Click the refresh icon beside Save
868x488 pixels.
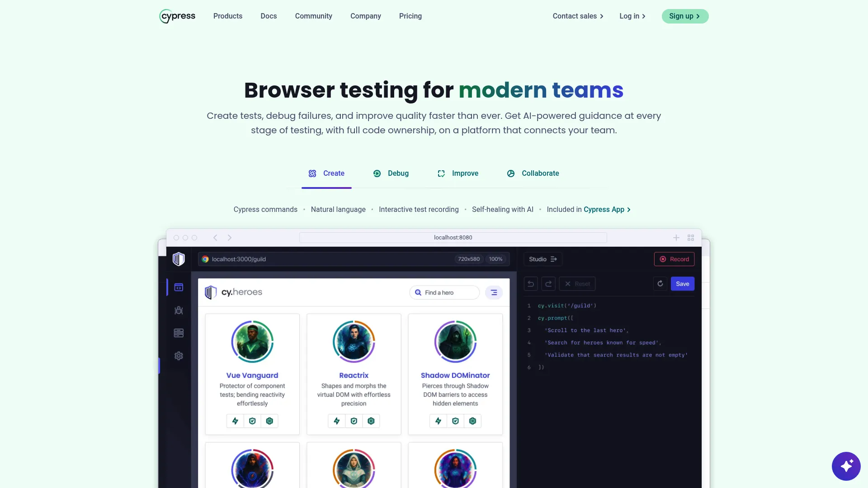pyautogui.click(x=660, y=284)
